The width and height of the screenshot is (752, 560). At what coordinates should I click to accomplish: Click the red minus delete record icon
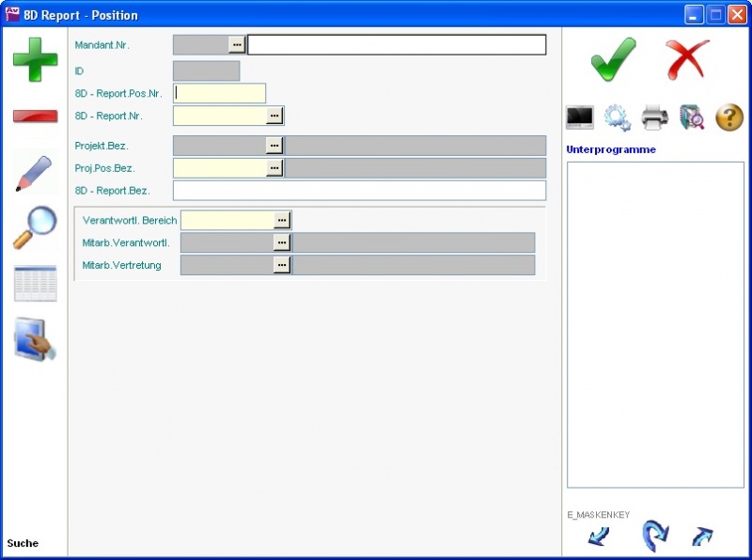[35, 117]
